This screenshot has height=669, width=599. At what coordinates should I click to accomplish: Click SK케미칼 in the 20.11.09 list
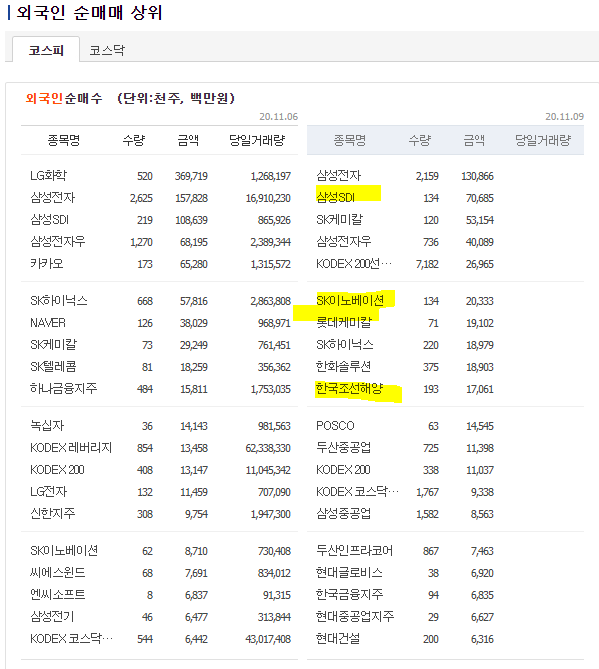pos(339,220)
